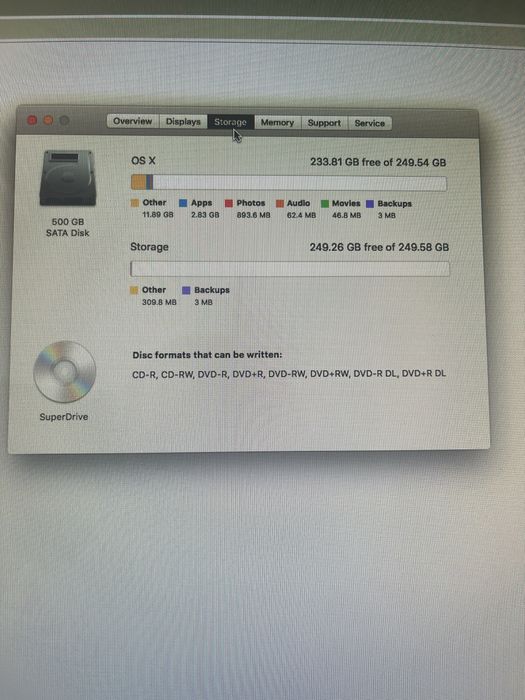Click the "893.6 MB" Photos value

(x=254, y=215)
